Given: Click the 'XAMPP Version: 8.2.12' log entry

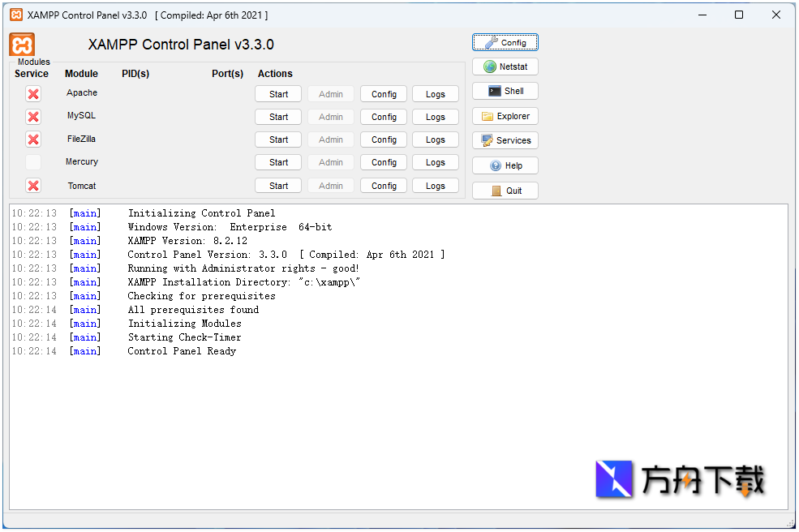Looking at the screenshot, I should pyautogui.click(x=187, y=241).
